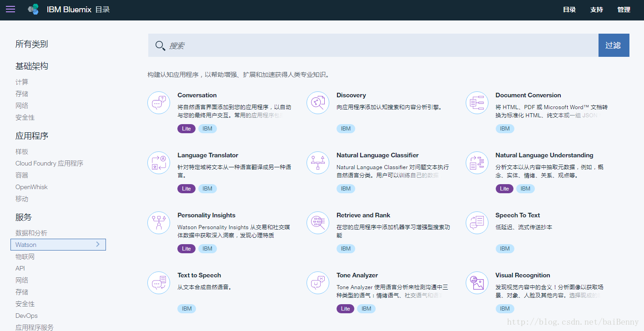
Task: Open the Visual Recognition title
Action: 523,275
